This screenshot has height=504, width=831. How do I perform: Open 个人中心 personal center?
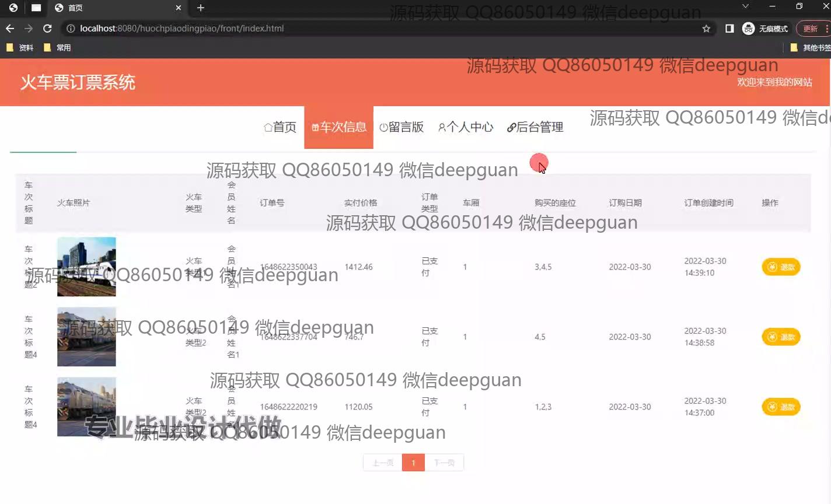pos(466,127)
